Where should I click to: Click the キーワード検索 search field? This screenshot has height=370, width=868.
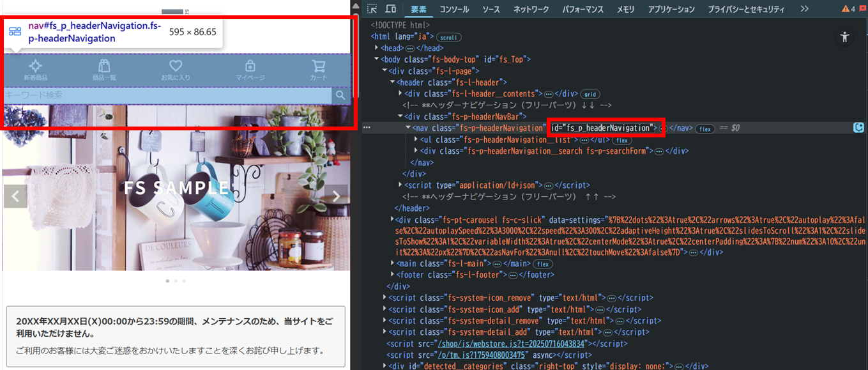(166, 95)
